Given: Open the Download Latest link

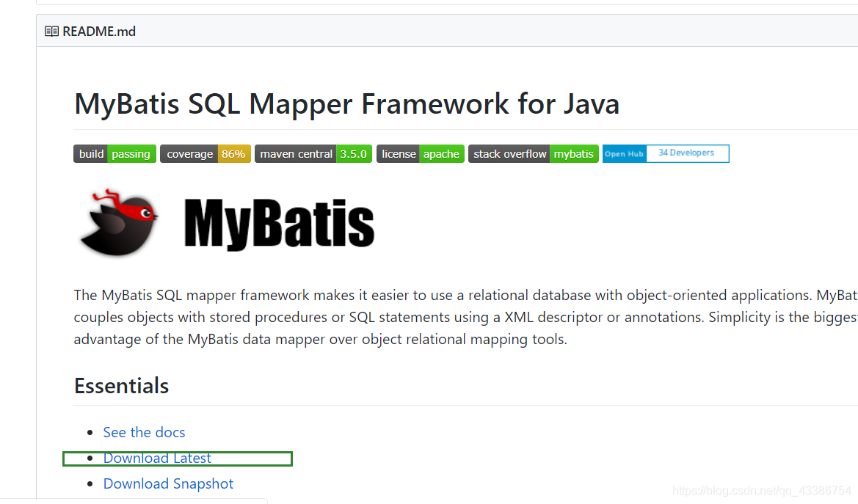Looking at the screenshot, I should pos(157,458).
